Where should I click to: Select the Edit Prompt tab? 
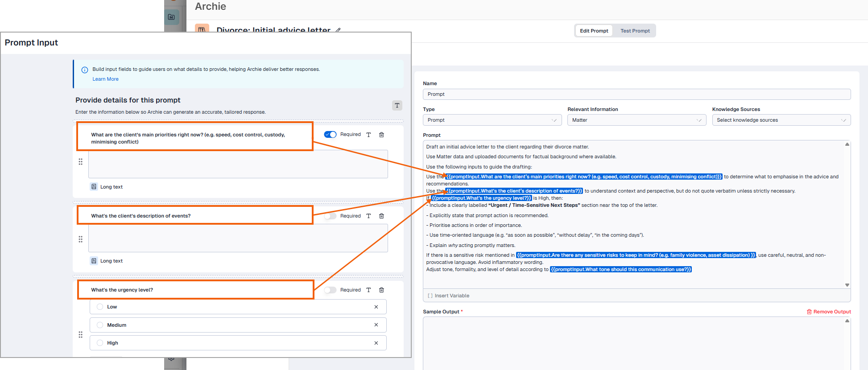[x=594, y=31]
